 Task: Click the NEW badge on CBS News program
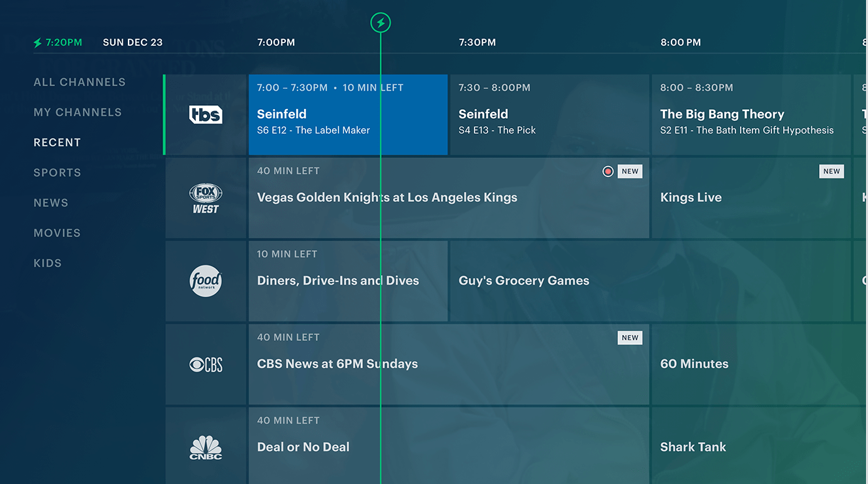click(630, 338)
